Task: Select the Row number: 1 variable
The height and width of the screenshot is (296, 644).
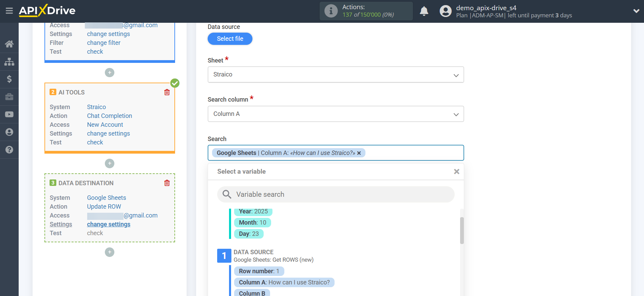Action: 259,271
